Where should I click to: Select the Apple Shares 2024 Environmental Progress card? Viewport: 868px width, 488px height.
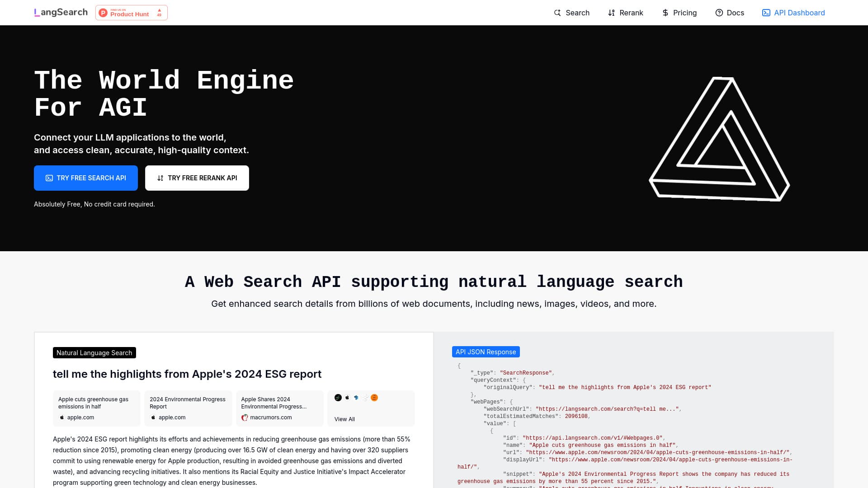[279, 408]
